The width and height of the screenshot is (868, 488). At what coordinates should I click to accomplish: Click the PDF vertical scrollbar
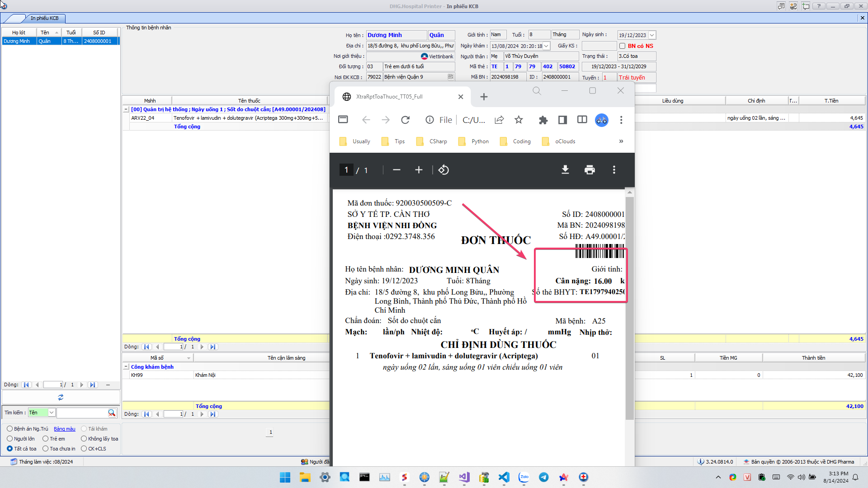(629, 307)
